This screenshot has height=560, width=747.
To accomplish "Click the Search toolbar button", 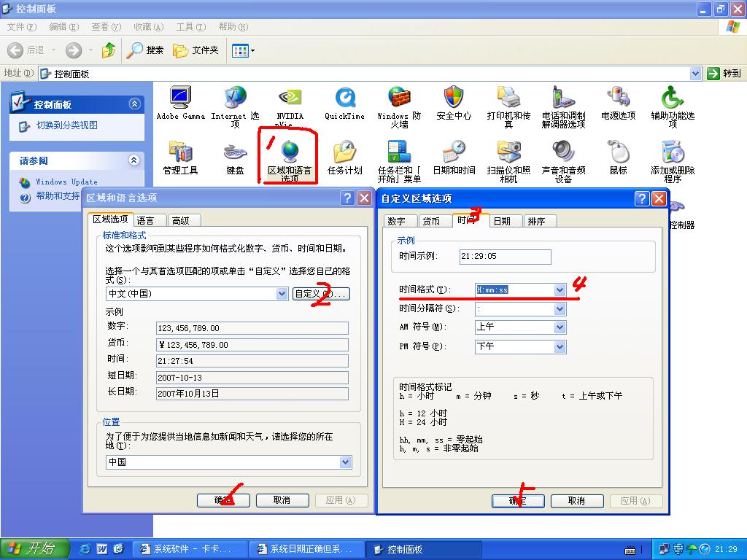I will click(145, 50).
